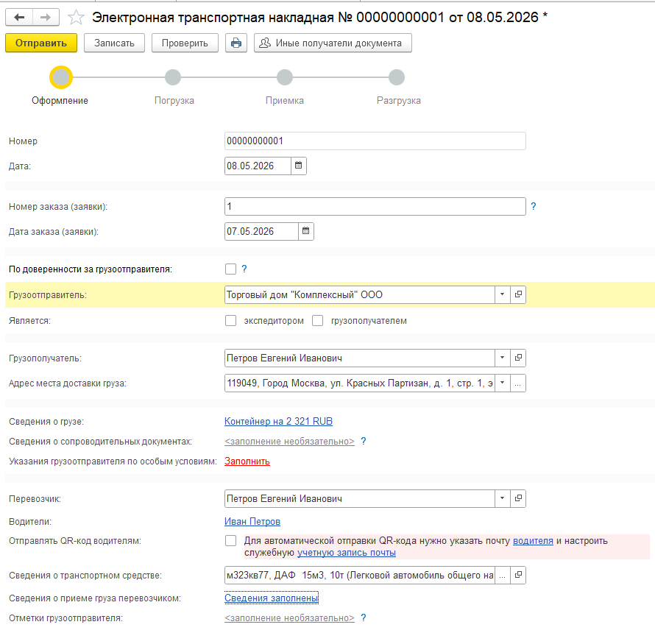
Task: Open the Контейнер на 2 321 RUB link
Action: tap(278, 422)
